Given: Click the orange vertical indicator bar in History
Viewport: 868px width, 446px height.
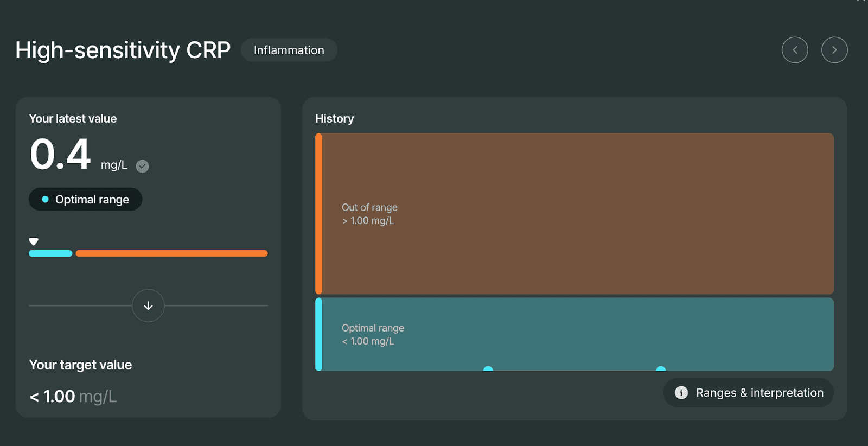Looking at the screenshot, I should point(319,214).
